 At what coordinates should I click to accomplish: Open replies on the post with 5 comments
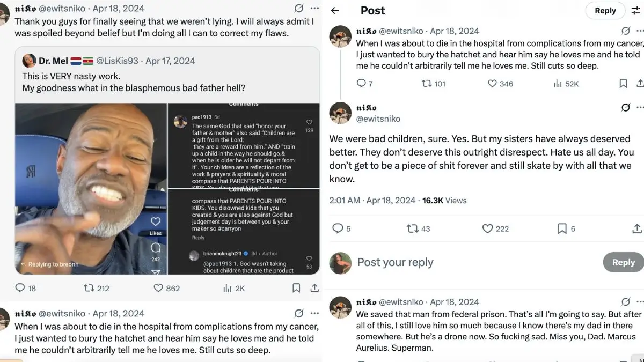point(338,228)
